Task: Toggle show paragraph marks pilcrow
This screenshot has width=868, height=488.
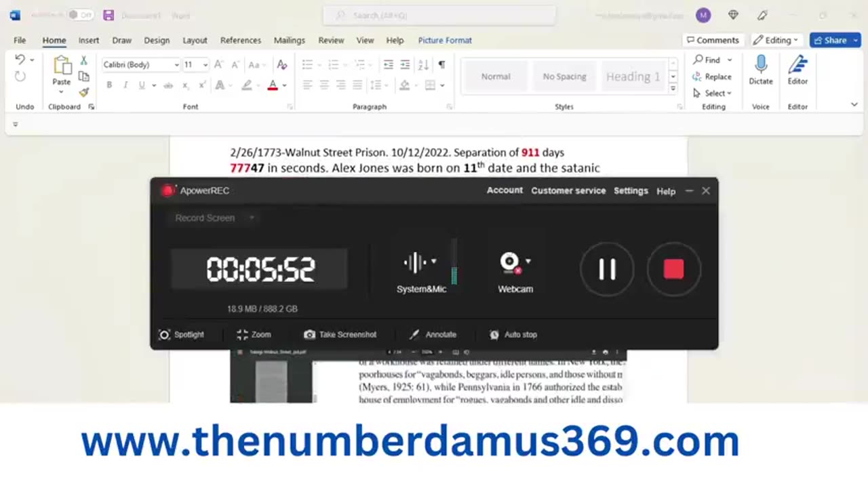Action: [x=441, y=64]
